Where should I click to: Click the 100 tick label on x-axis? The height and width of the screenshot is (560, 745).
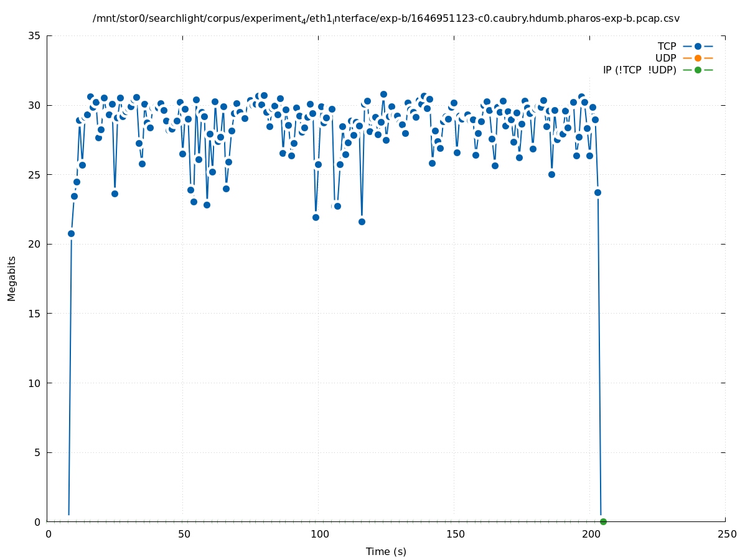tap(319, 534)
